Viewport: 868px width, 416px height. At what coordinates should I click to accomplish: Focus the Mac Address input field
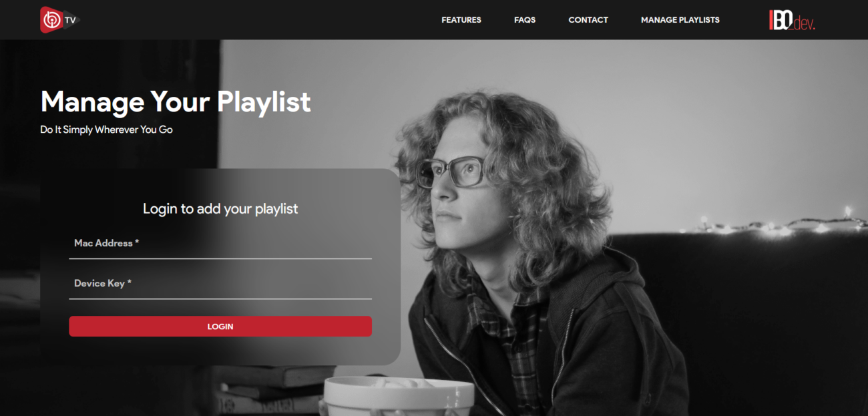[x=220, y=244]
